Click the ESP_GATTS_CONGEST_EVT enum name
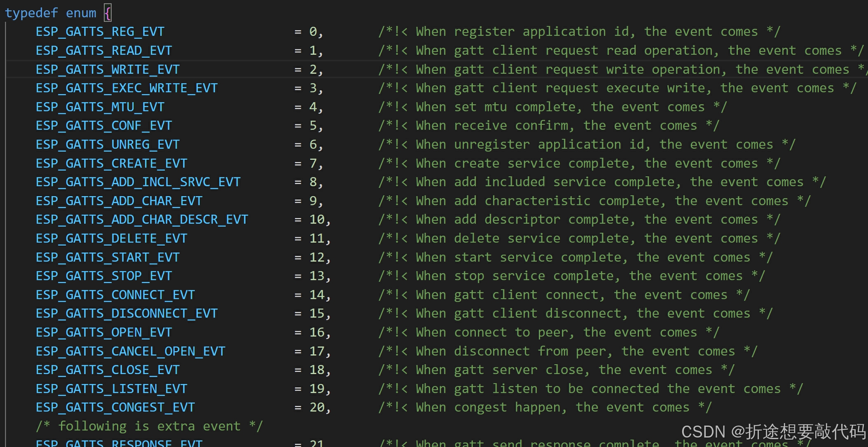Image resolution: width=868 pixels, height=447 pixels. point(115,407)
